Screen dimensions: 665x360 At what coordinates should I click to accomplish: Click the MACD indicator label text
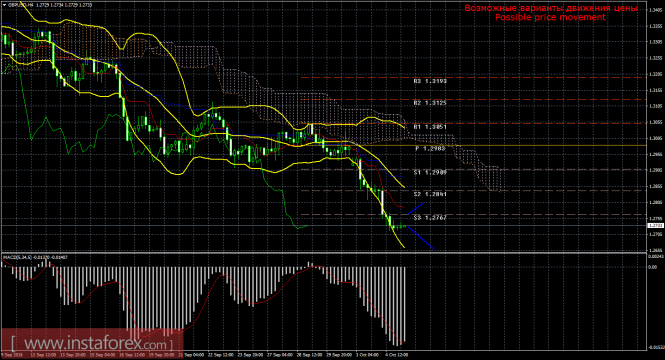pyautogui.click(x=36, y=257)
